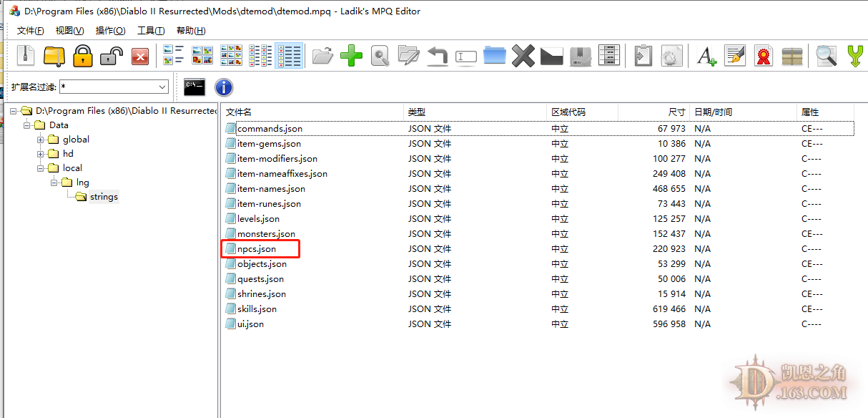Select npcs.json file
Screen dimensions: 868x418
[257, 249]
